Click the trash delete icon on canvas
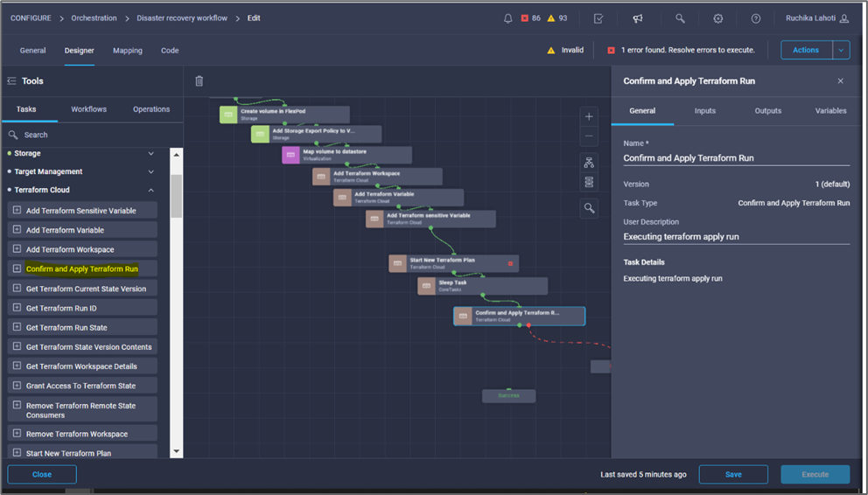 (199, 81)
